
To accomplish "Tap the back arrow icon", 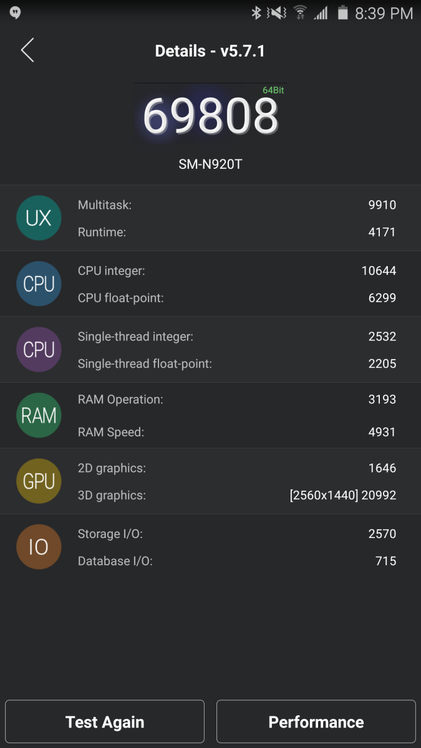I will point(27,50).
